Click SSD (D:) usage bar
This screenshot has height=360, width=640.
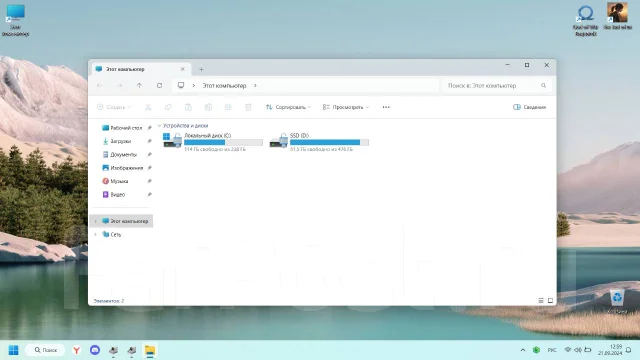click(329, 142)
